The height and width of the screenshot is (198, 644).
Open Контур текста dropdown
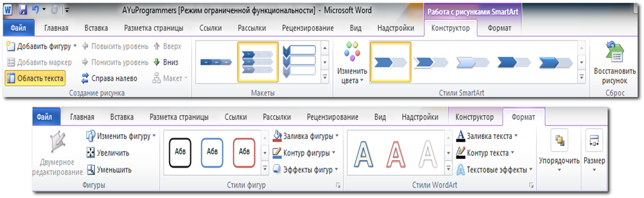tap(485, 153)
